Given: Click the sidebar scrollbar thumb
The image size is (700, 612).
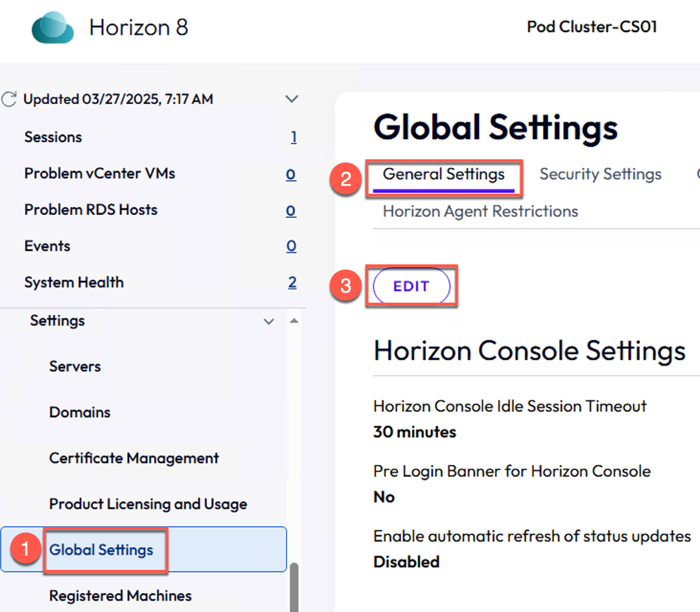Looking at the screenshot, I should (294, 587).
